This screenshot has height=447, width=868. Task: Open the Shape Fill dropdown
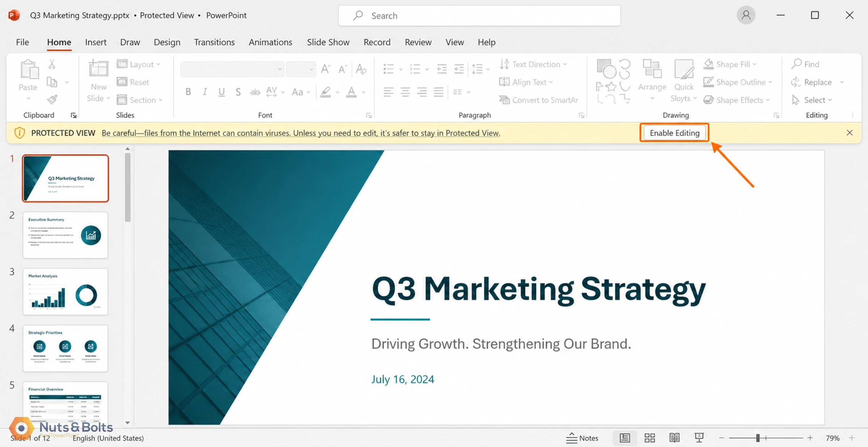[x=730, y=64]
